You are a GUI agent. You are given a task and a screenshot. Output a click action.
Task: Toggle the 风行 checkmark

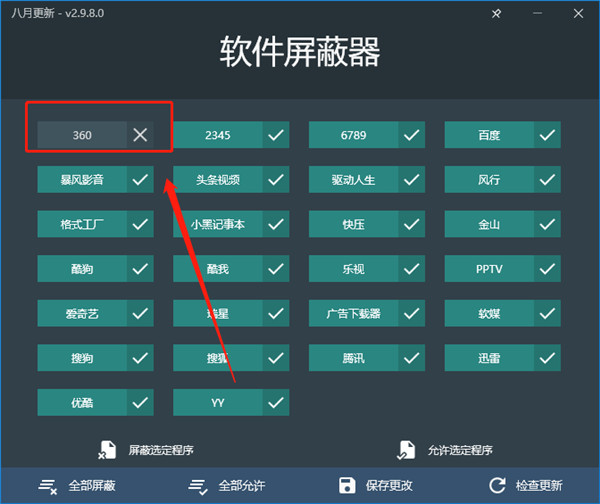[x=547, y=179]
